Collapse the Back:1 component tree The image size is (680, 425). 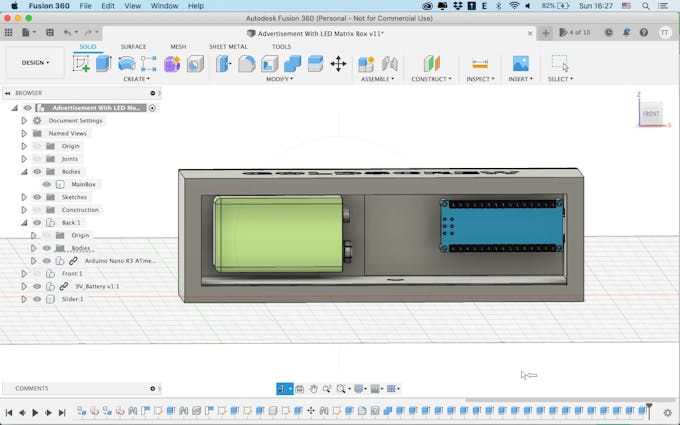click(24, 223)
